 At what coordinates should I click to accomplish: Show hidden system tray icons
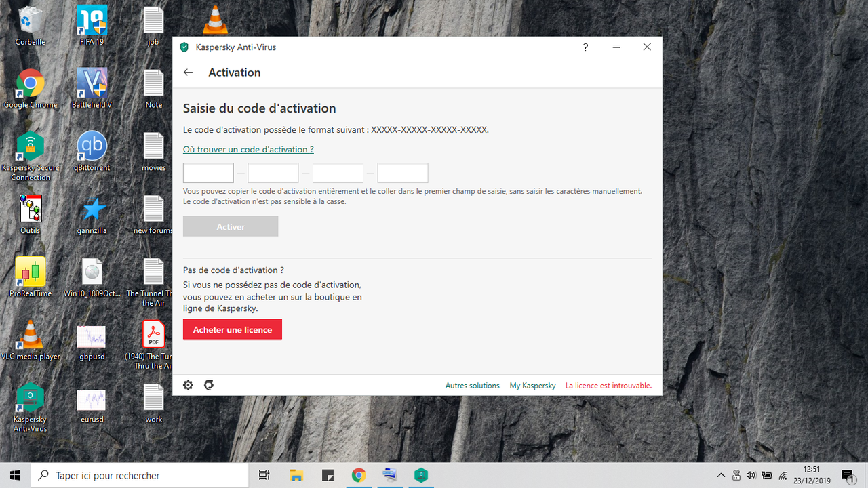721,475
